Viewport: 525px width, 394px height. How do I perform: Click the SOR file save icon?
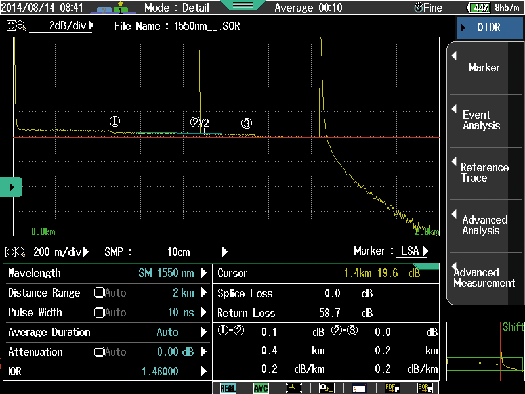click(425, 388)
